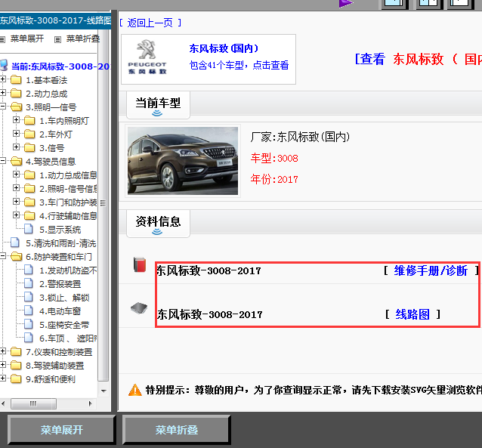The height and width of the screenshot is (448, 482).
Task: Click the folder icon for 2.车外灯
Action: pos(29,134)
